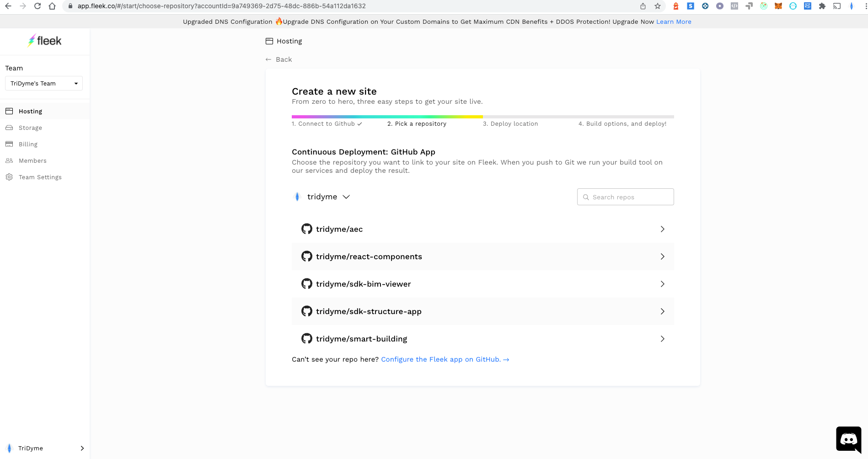Open the MetaMask fox extension
868x459 pixels.
pyautogui.click(x=778, y=6)
